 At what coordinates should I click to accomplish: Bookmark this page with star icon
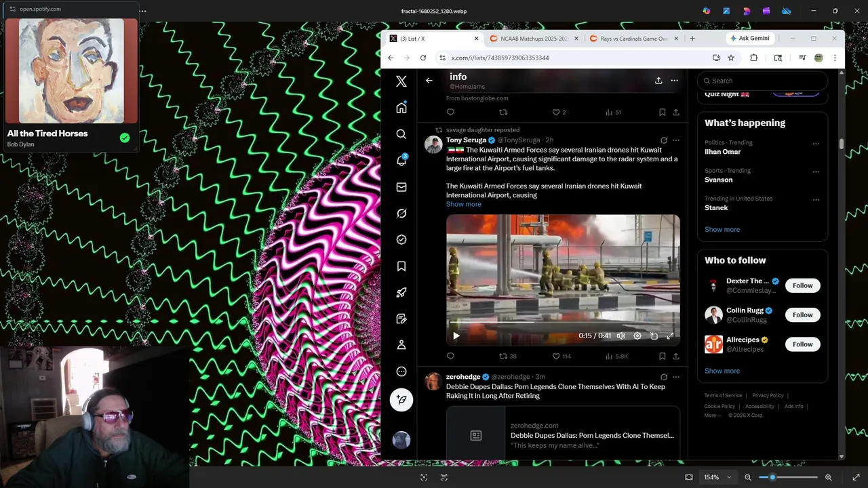pos(731,58)
